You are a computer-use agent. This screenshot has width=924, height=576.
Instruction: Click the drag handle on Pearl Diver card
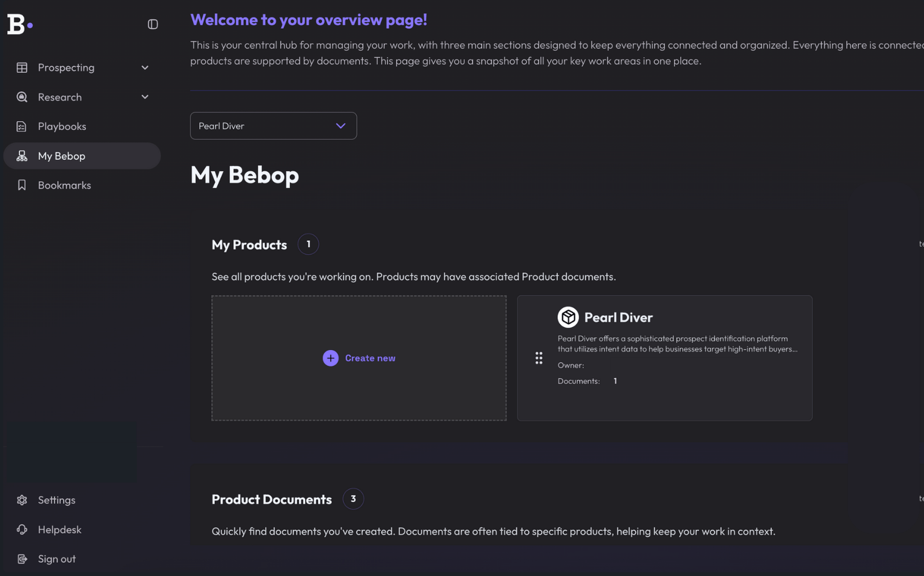[539, 358]
